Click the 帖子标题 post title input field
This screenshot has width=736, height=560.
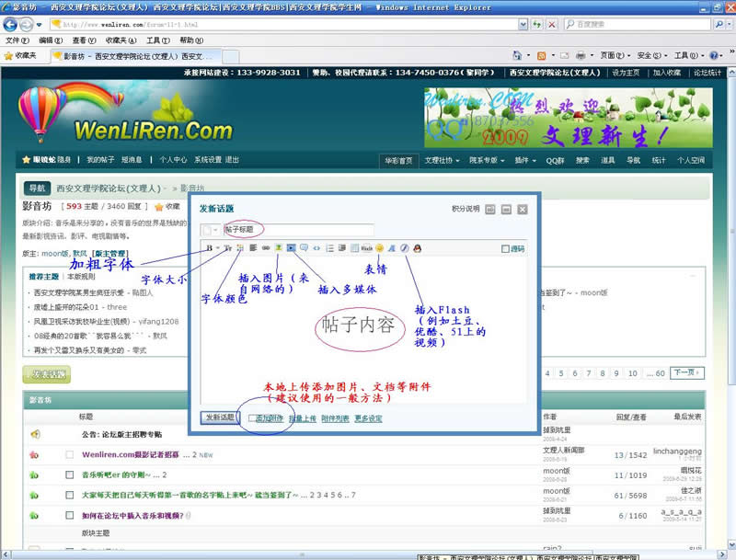coord(298,229)
